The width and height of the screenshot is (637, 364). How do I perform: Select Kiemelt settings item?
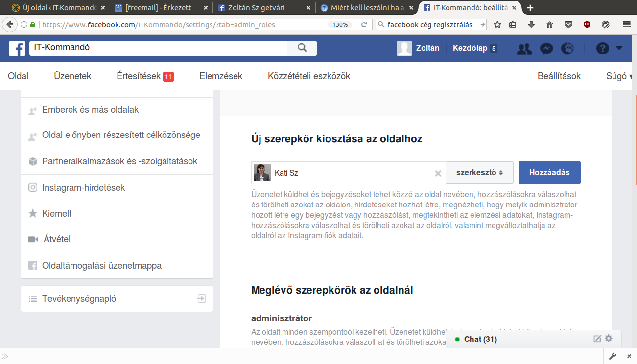pyautogui.click(x=117, y=214)
